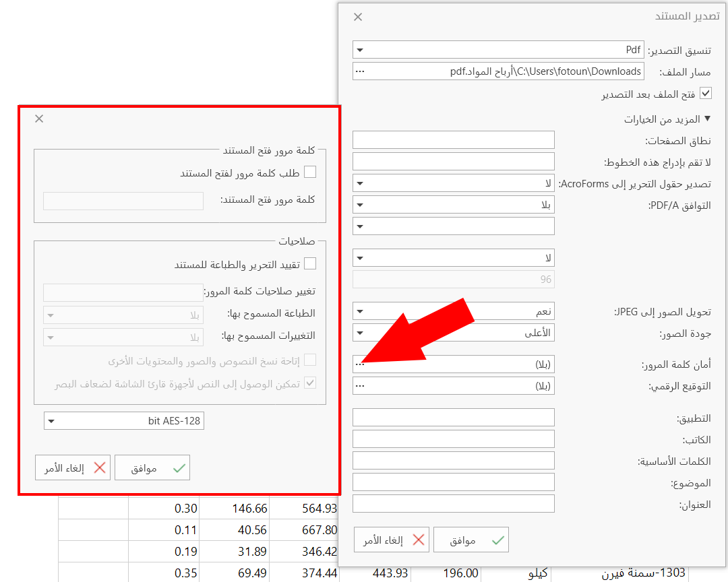Click the الكاتب input field
Viewport: 728px width, 582px height.
(x=454, y=439)
